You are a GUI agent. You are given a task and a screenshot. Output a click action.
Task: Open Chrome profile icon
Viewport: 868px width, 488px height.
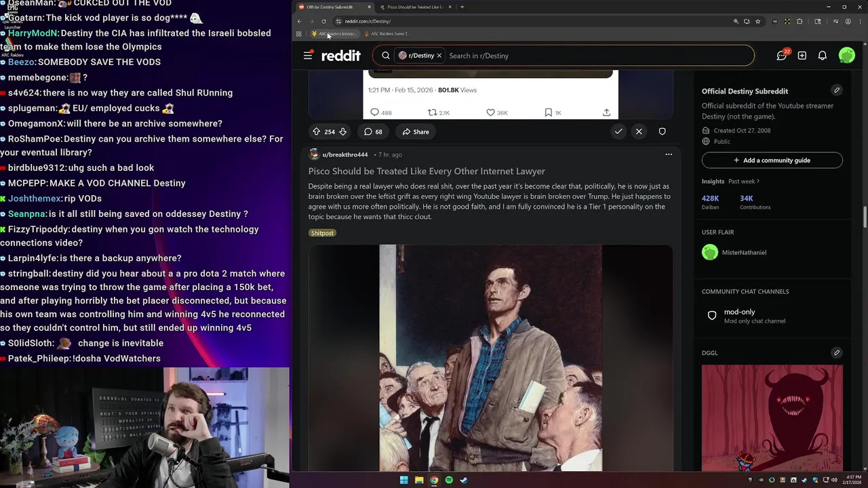[x=848, y=21]
